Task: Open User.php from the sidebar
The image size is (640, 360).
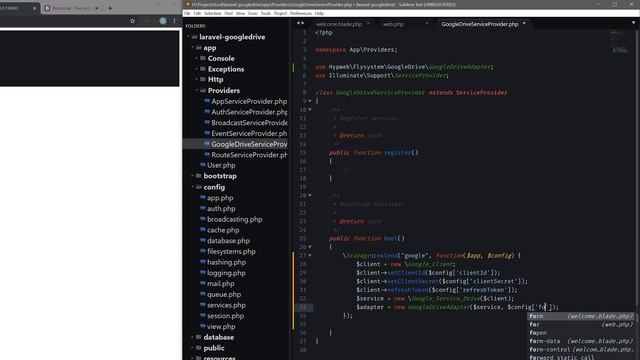Action: tap(221, 165)
